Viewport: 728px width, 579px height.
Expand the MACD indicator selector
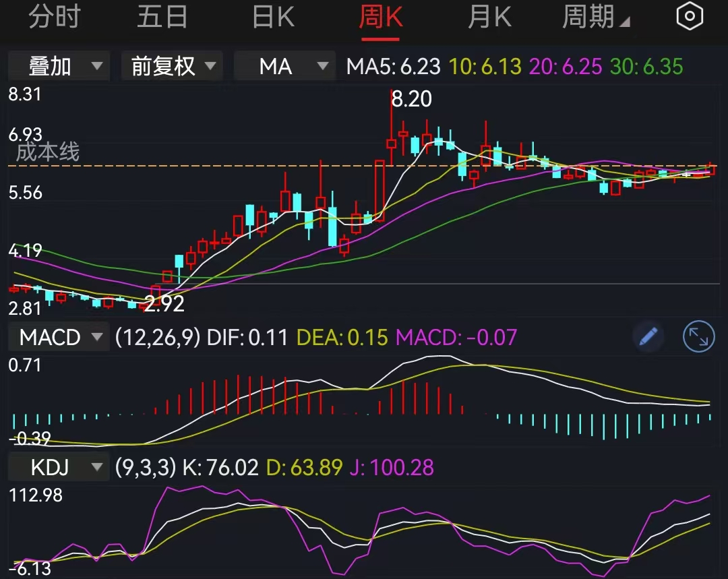click(x=58, y=337)
